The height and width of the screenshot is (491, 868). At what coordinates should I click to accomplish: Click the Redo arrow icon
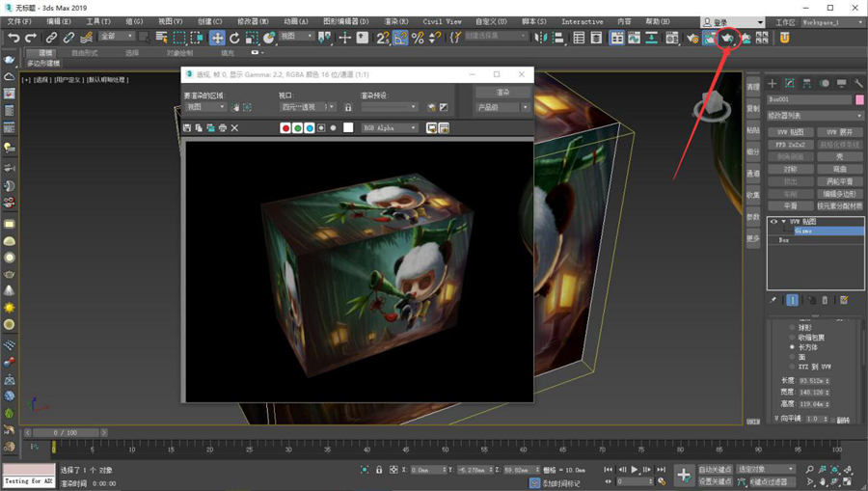[31, 38]
